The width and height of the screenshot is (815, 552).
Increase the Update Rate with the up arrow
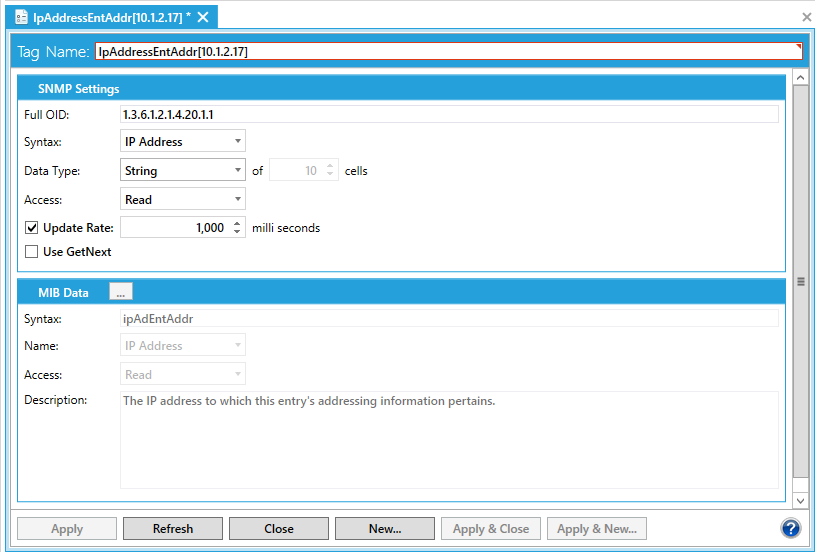click(237, 223)
